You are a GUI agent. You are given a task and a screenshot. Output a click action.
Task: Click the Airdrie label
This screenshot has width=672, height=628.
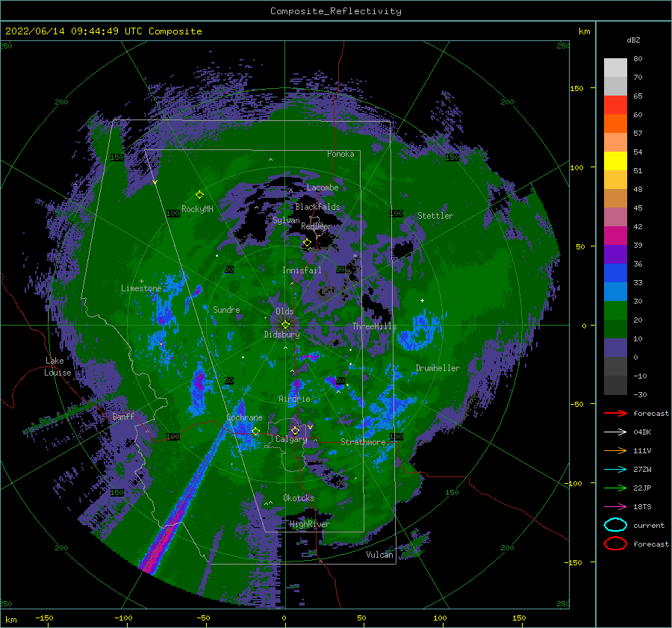point(294,399)
